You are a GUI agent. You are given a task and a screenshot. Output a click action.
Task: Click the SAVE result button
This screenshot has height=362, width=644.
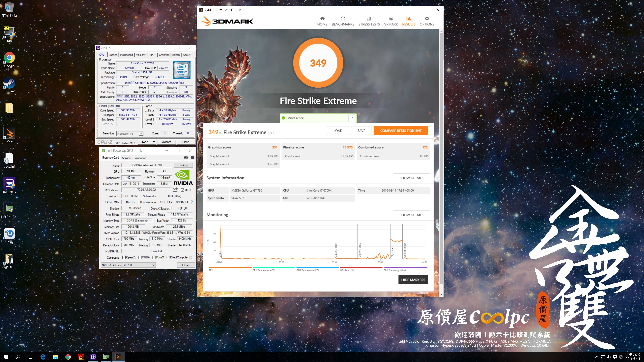(x=361, y=131)
